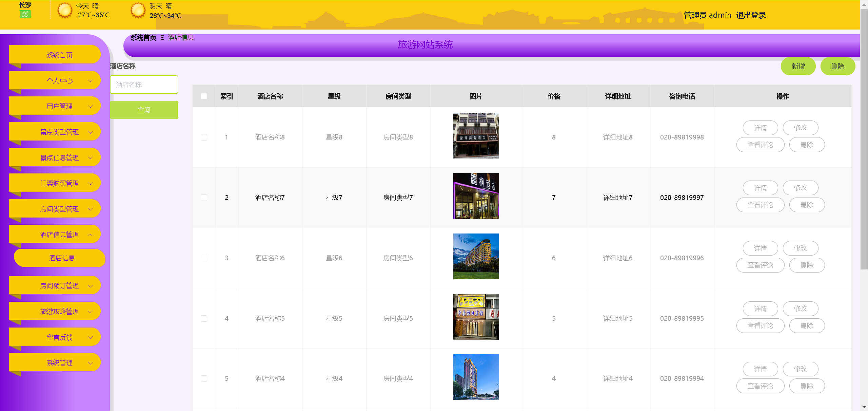Expand the 旅游攻略管理 submenu arrow
868x411 pixels.
point(91,312)
